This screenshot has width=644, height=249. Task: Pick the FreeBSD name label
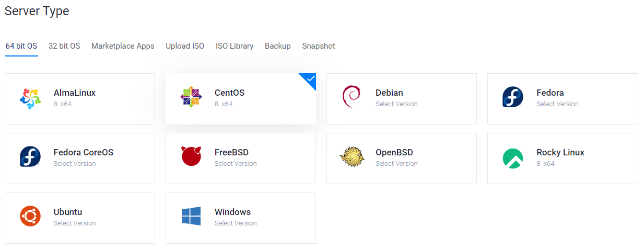[231, 153]
